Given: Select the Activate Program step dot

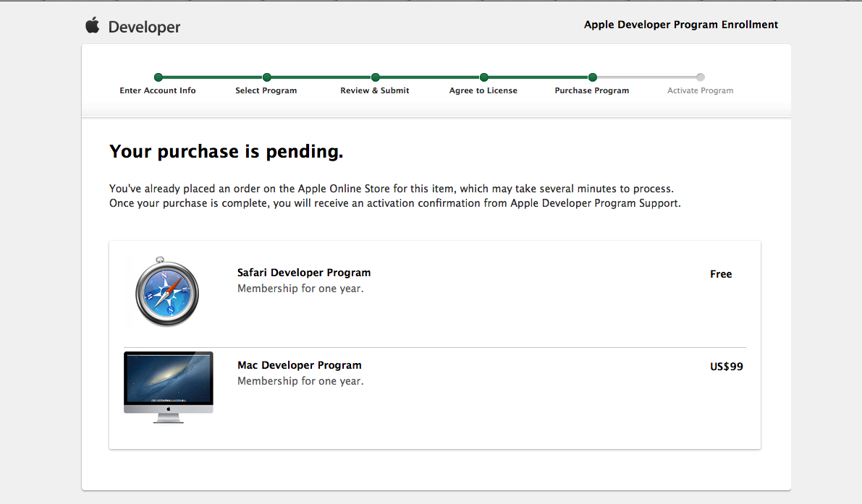Looking at the screenshot, I should pos(701,77).
